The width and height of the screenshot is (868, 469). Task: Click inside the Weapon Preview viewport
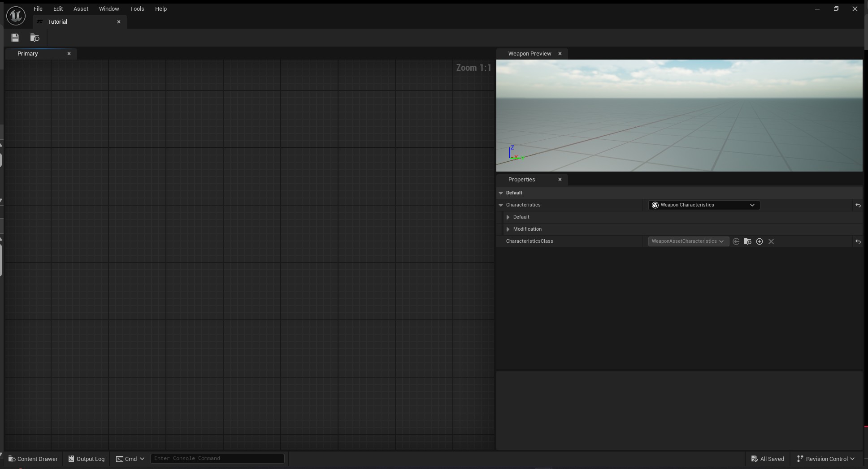(x=679, y=116)
